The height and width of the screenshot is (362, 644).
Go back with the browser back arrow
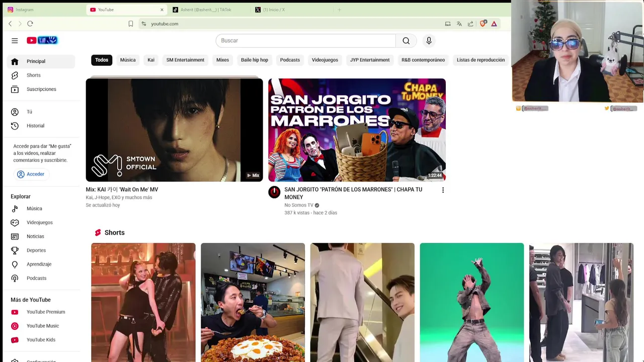point(10,24)
